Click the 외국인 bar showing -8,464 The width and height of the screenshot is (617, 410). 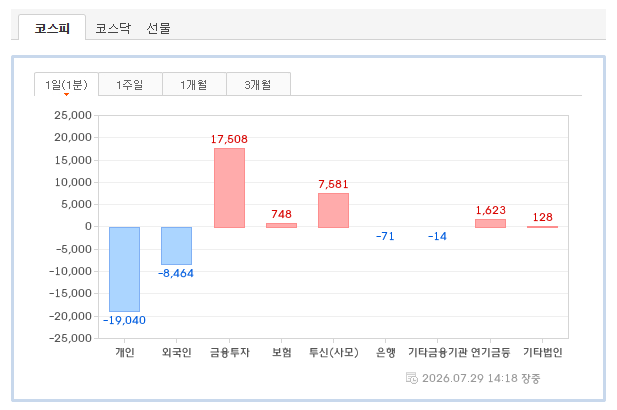176,246
